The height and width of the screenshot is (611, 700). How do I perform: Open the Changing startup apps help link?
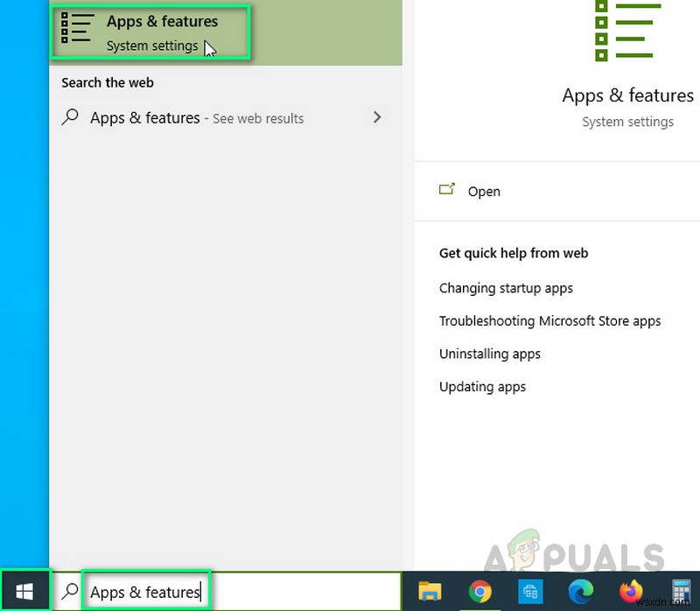click(506, 288)
